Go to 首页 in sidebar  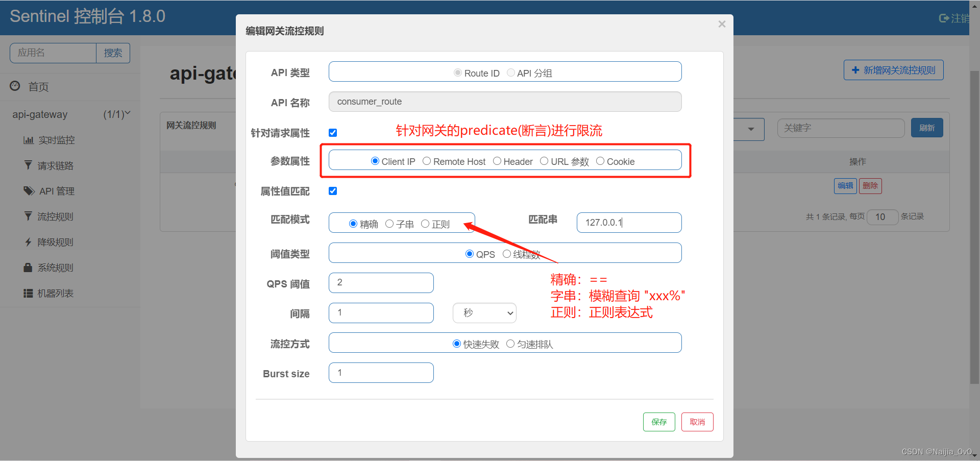click(38, 87)
